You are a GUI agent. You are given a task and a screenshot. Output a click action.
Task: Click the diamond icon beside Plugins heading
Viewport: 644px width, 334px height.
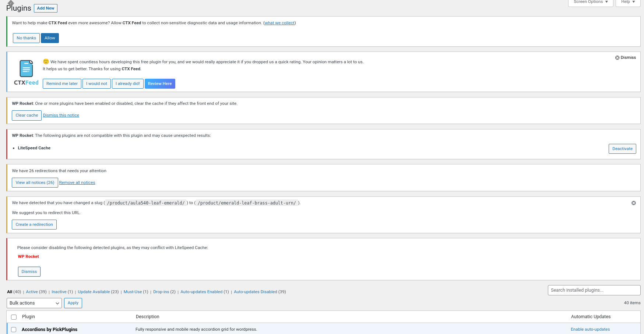coord(11,3)
